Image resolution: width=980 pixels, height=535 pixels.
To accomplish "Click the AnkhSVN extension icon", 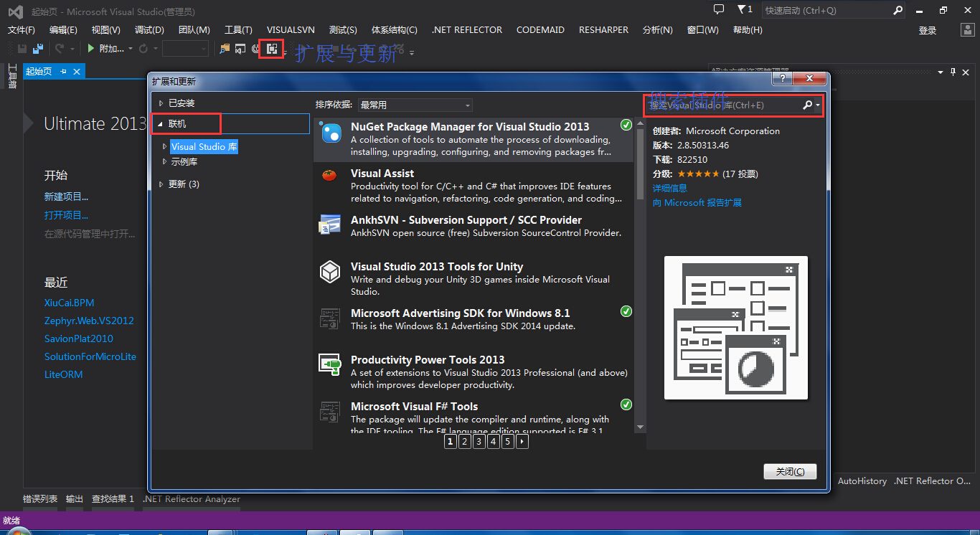I will pyautogui.click(x=329, y=225).
